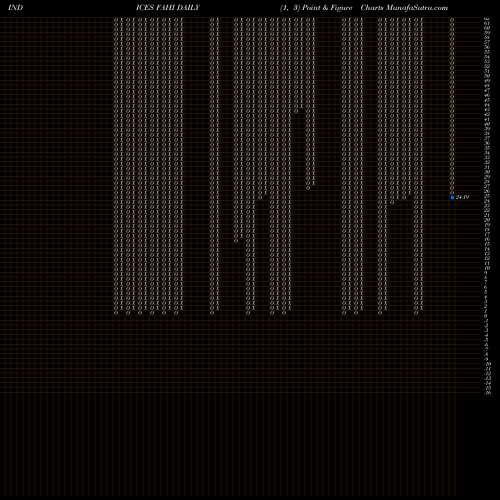
Task: Click the bottom O of the isolated two-column pair
Action: 212,313
